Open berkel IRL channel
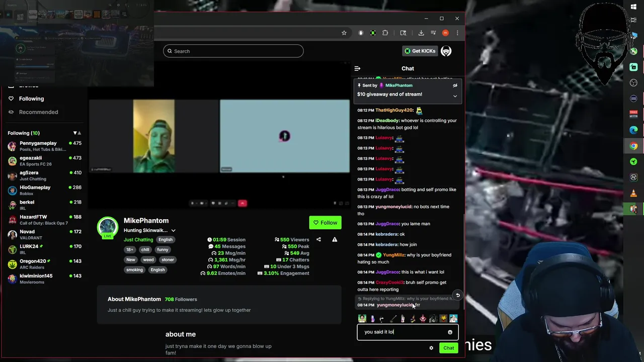644x362 pixels. pos(44,205)
